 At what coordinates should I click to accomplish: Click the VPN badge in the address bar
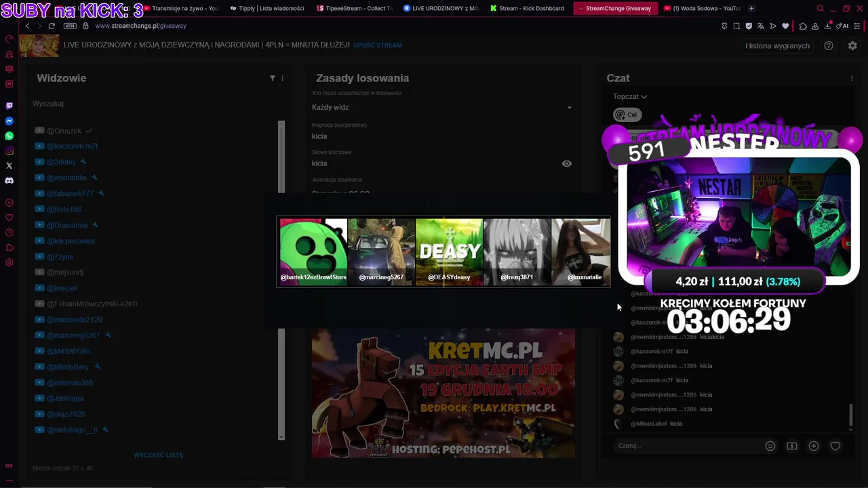click(x=70, y=26)
